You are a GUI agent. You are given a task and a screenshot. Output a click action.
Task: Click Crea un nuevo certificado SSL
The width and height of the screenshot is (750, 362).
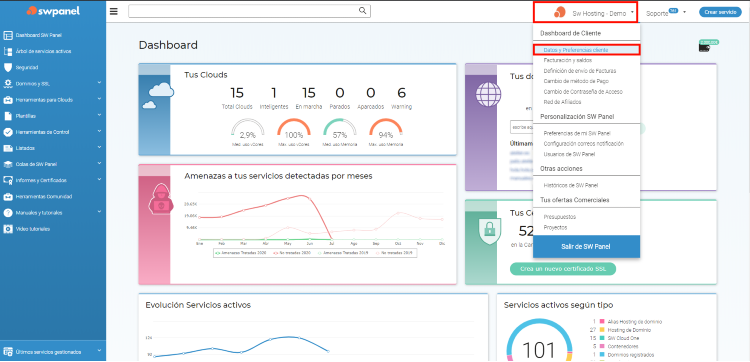(562, 269)
